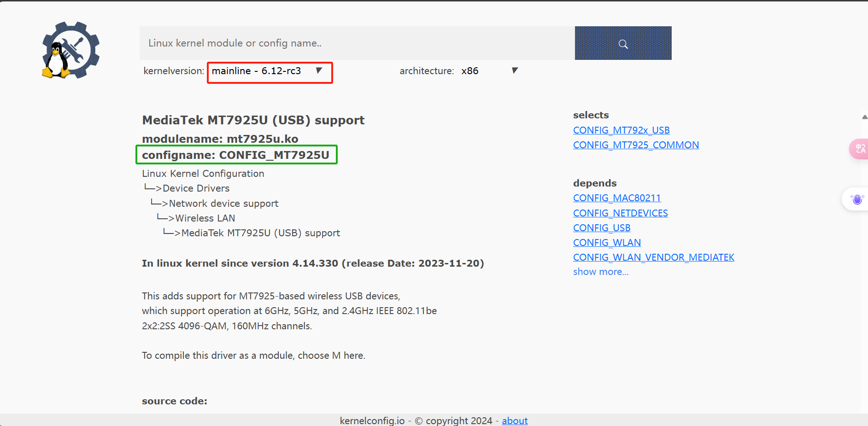The image size is (868, 426).
Task: Open the CONFIG_USB dependency link
Action: coord(602,228)
